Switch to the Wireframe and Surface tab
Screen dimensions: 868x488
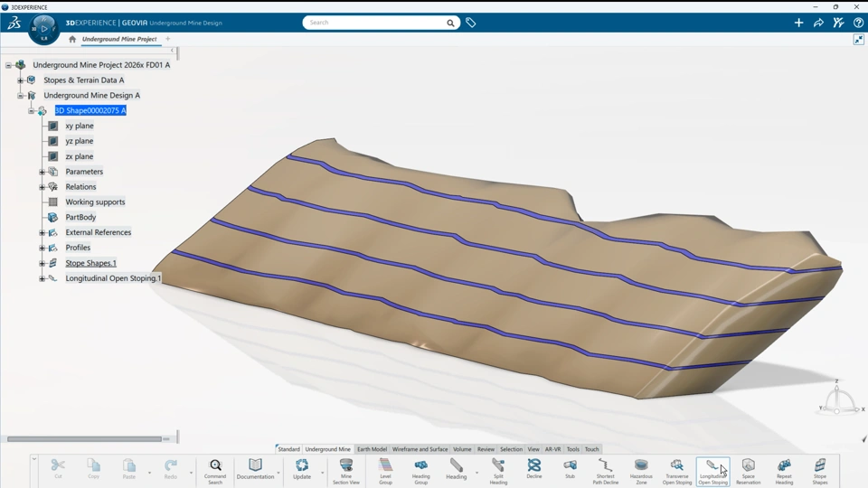coord(420,449)
